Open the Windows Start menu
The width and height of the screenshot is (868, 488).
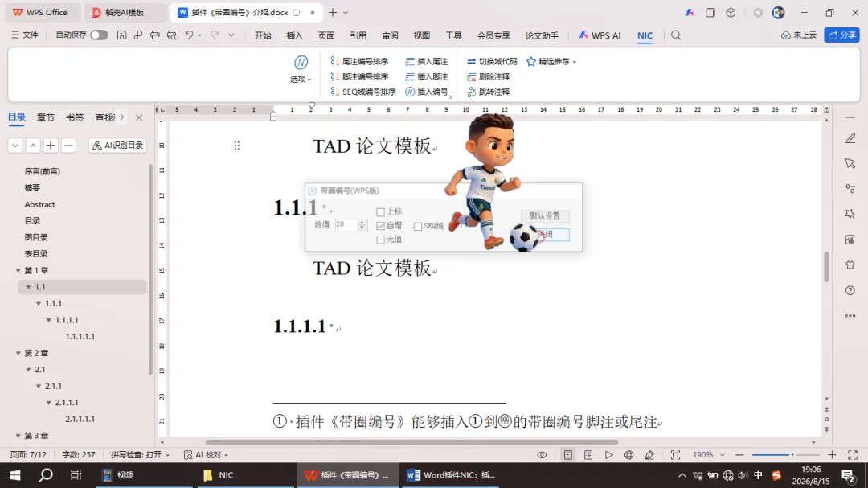coord(15,475)
